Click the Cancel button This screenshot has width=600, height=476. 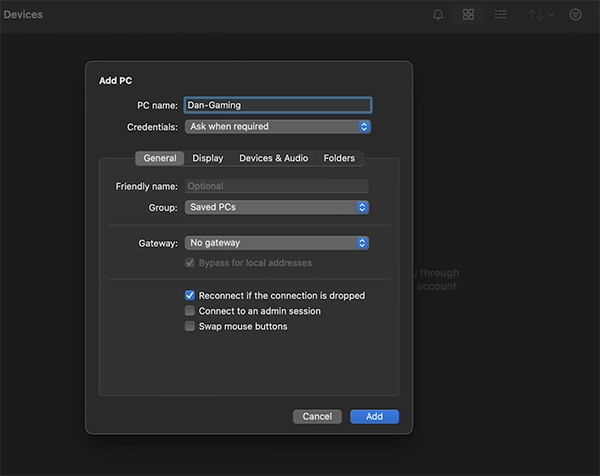tap(317, 416)
